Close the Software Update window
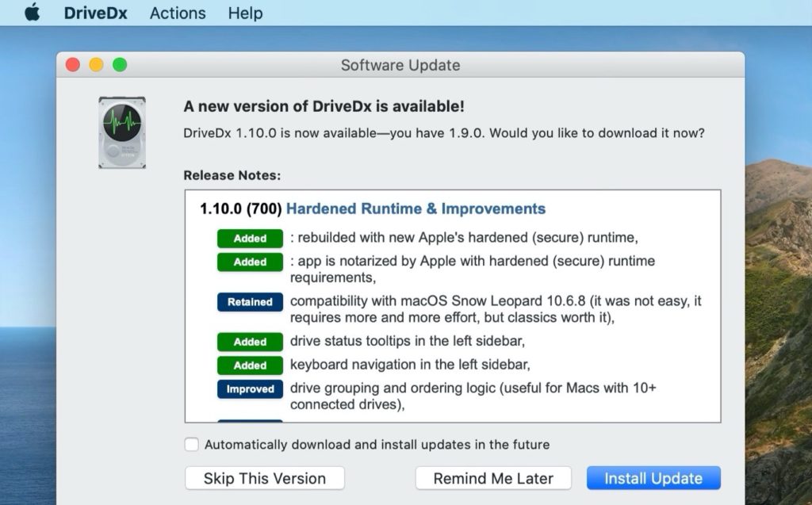This screenshot has height=505, width=812. pos(73,65)
